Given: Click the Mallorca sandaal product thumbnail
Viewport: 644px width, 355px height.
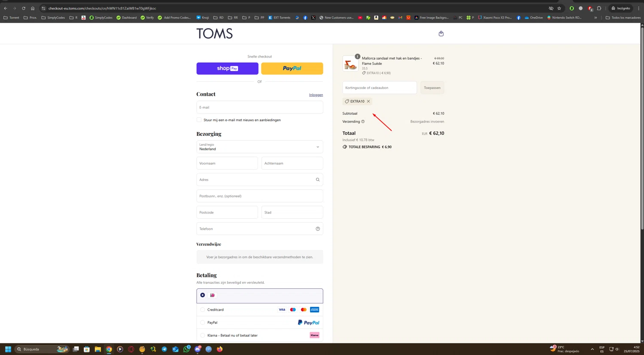Looking at the screenshot, I should pos(350,64).
